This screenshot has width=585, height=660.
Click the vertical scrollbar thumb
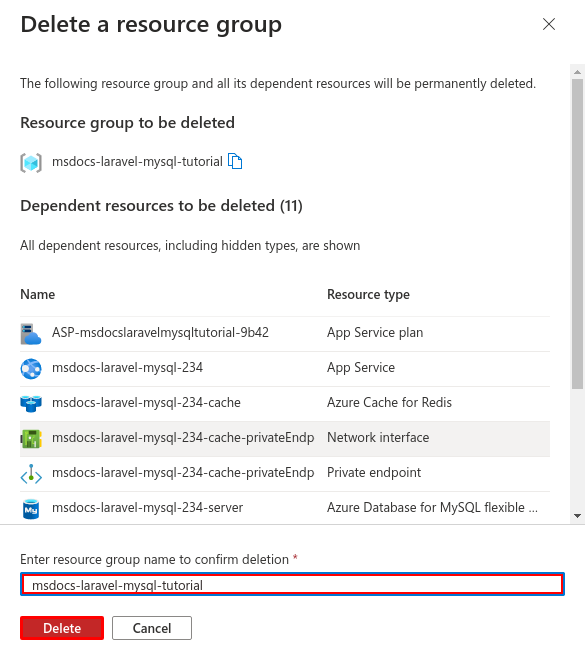[577, 234]
